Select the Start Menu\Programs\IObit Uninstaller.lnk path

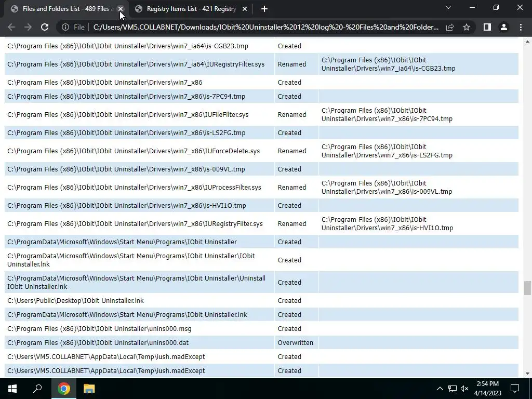(x=127, y=314)
